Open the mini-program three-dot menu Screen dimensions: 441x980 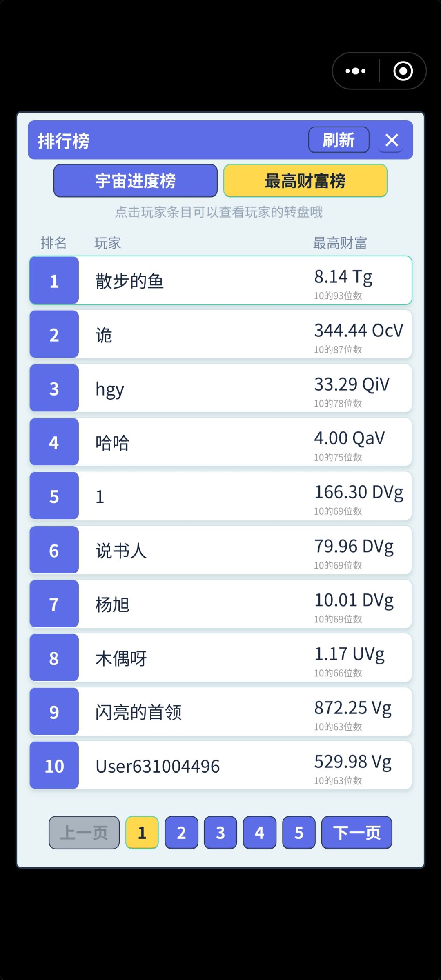coord(356,71)
